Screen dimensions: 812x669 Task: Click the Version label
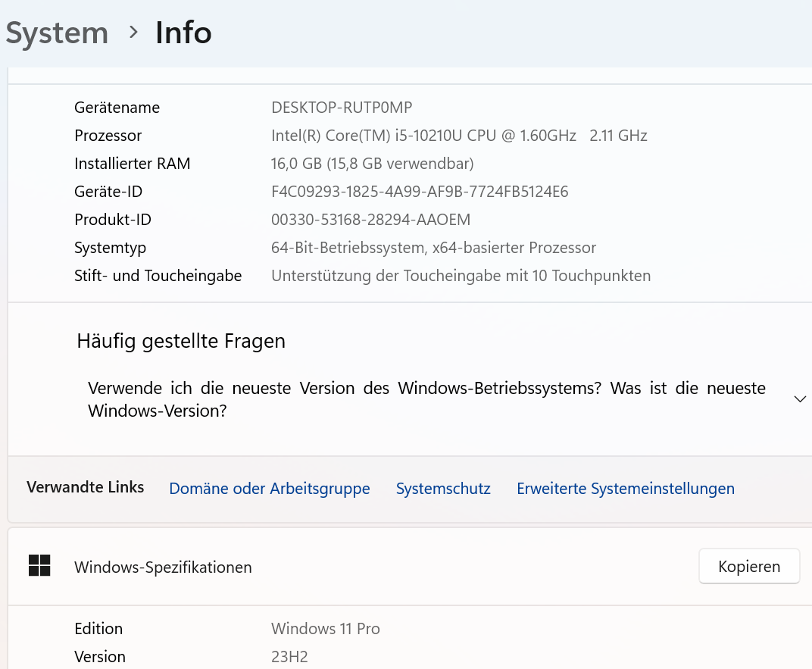100,656
